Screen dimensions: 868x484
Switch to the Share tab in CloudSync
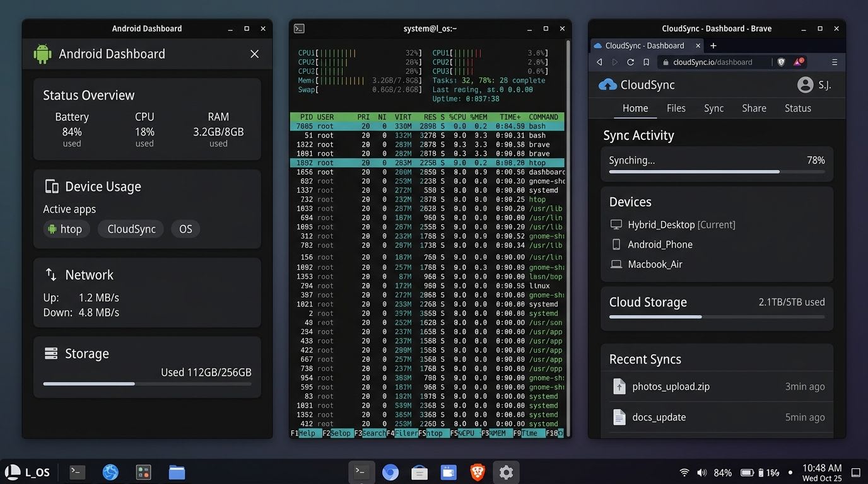coord(754,108)
